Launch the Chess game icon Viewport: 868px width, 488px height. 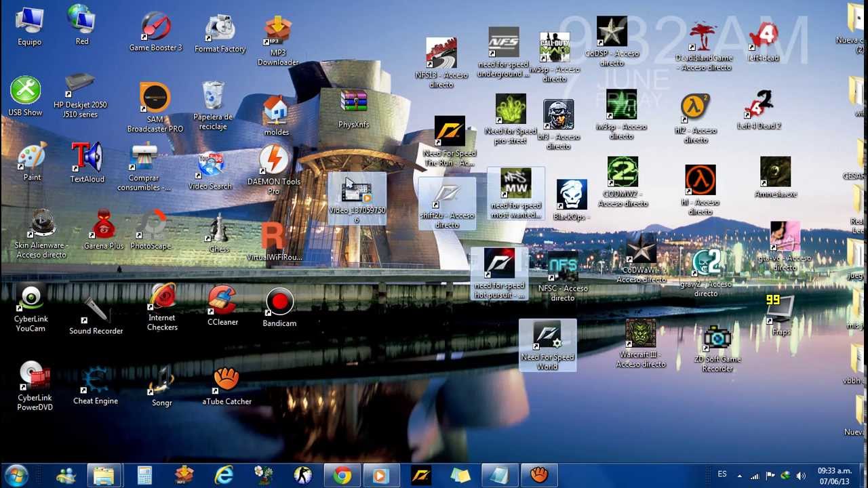click(219, 233)
